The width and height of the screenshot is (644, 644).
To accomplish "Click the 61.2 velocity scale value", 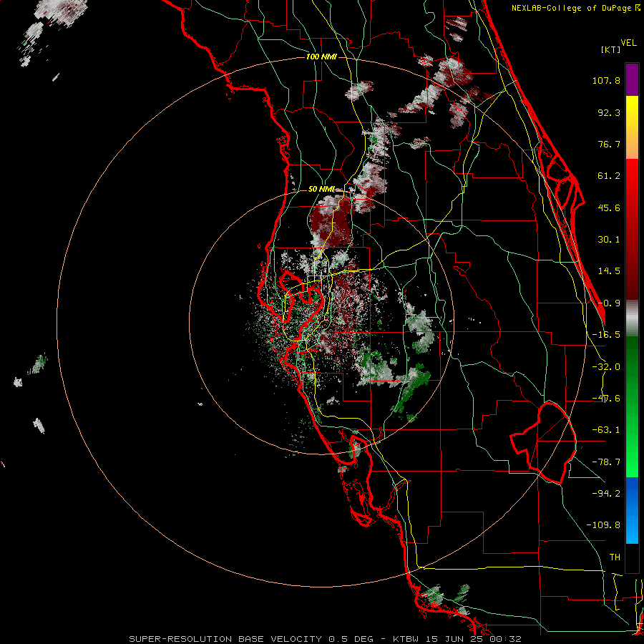I will click(609, 176).
